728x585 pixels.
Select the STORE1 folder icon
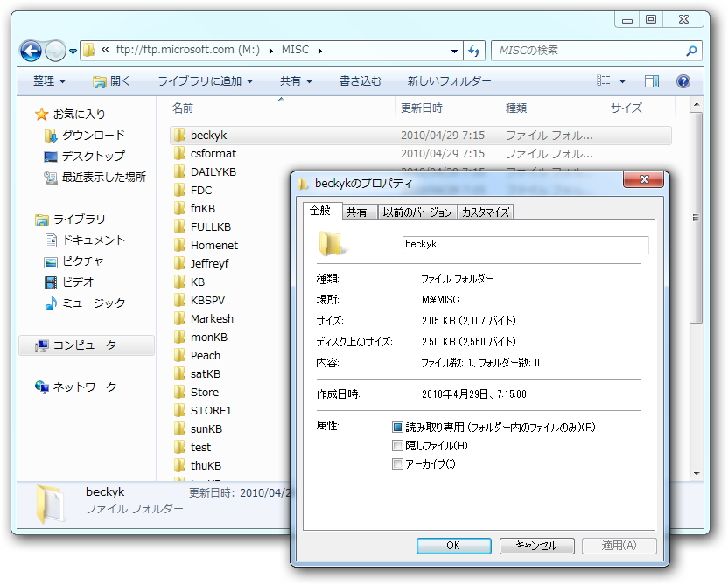(x=179, y=410)
